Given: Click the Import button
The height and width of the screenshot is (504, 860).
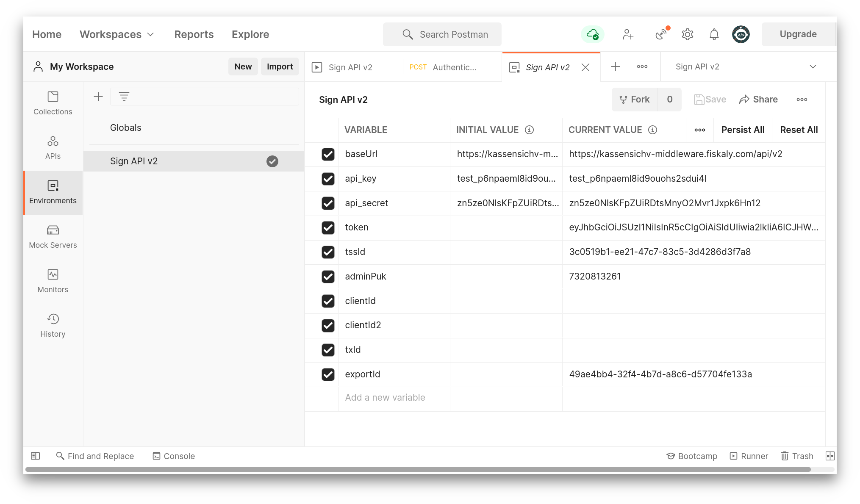Looking at the screenshot, I should (280, 66).
